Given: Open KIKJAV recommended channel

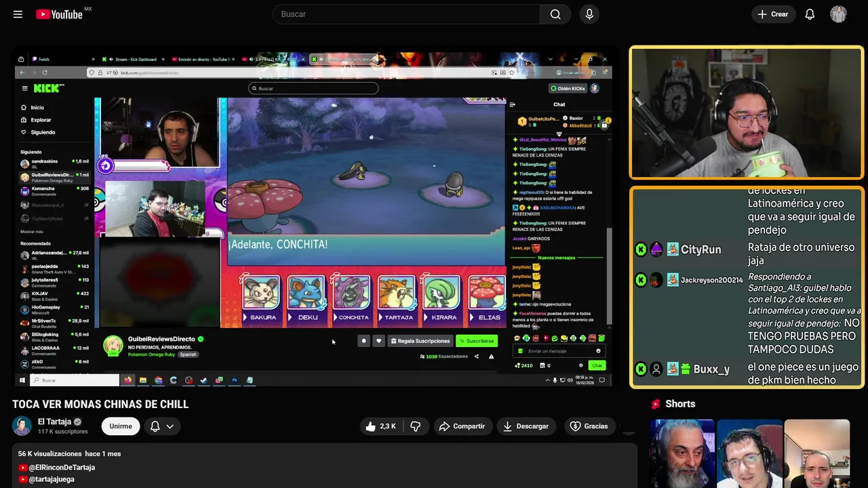Looking at the screenshot, I should coord(54,296).
